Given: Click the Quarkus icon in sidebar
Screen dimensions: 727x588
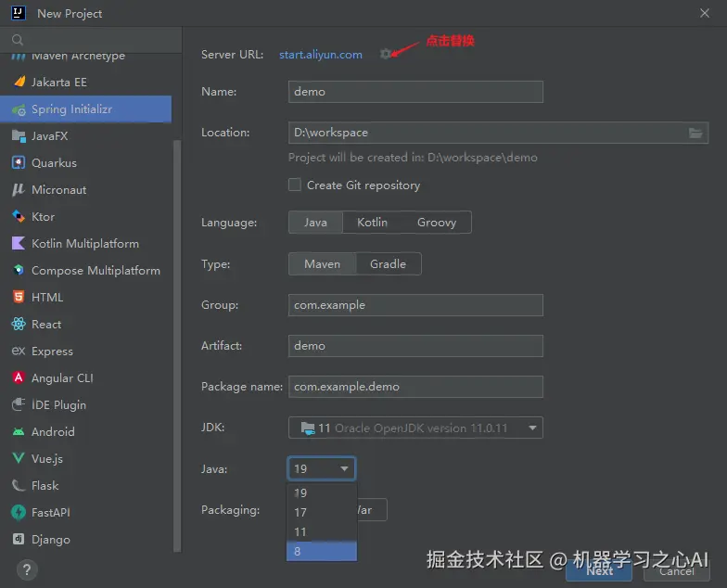Looking at the screenshot, I should click(x=19, y=163).
